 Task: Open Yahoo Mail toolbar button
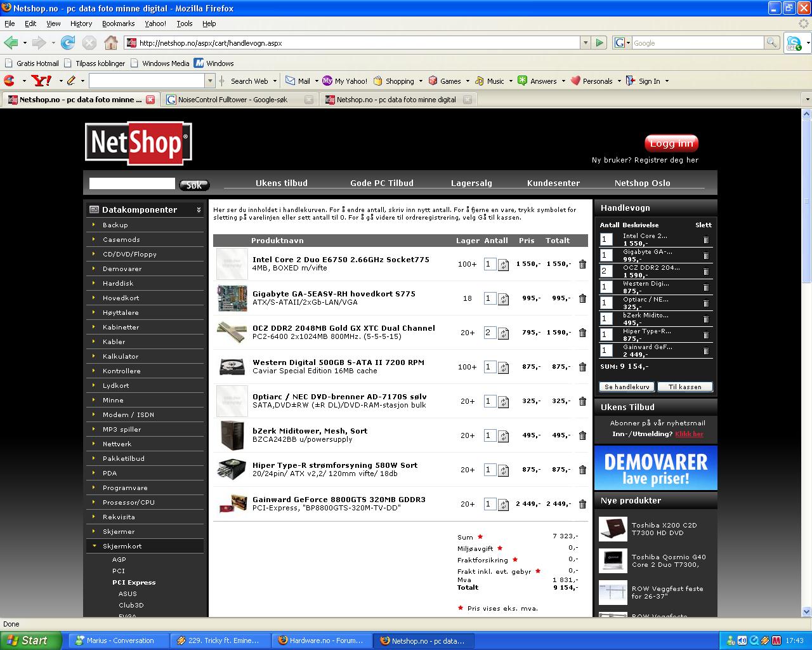click(x=298, y=81)
